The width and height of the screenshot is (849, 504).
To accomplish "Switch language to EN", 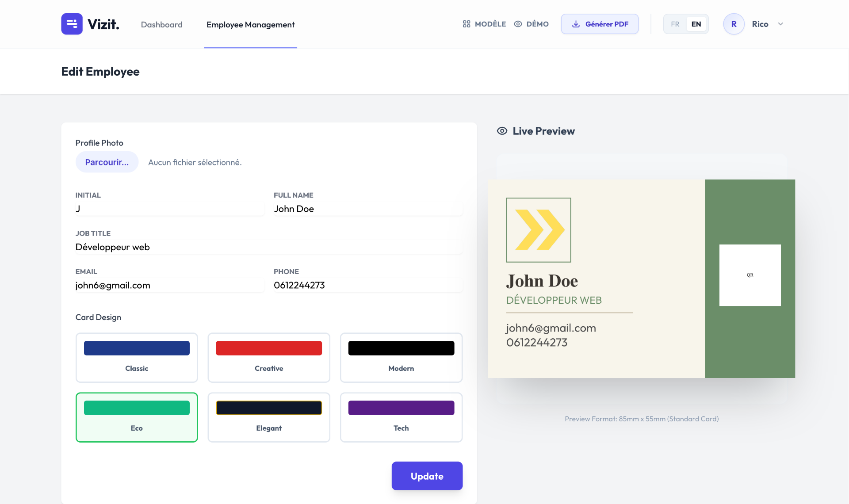I will [x=696, y=24].
